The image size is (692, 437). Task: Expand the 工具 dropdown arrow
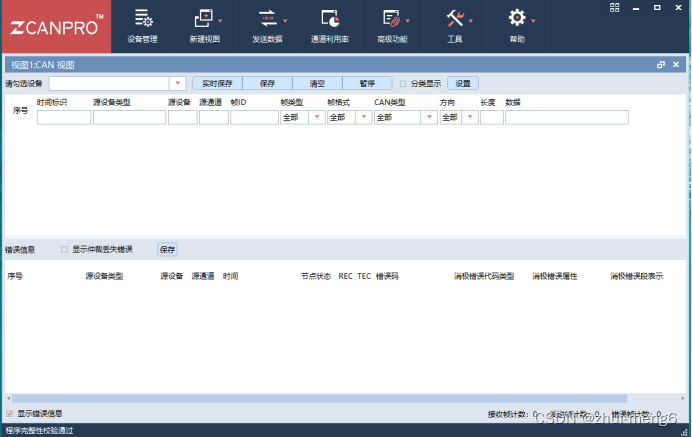[x=470, y=21]
